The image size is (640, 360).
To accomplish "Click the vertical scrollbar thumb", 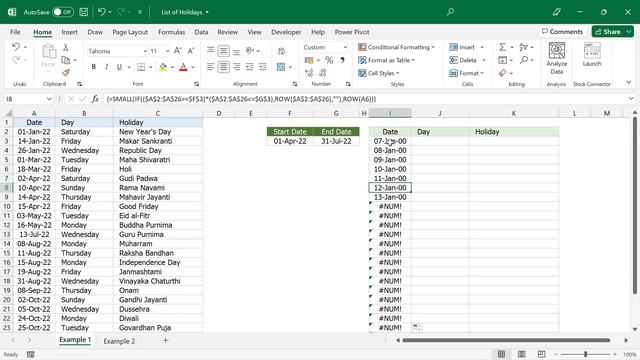I will 635,206.
